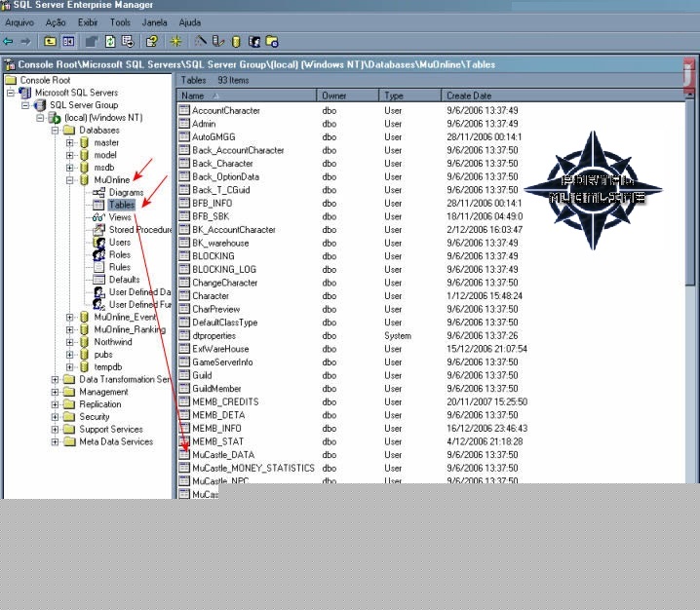Open Help using the question mark icon
The image size is (700, 610).
pyautogui.click(x=152, y=41)
